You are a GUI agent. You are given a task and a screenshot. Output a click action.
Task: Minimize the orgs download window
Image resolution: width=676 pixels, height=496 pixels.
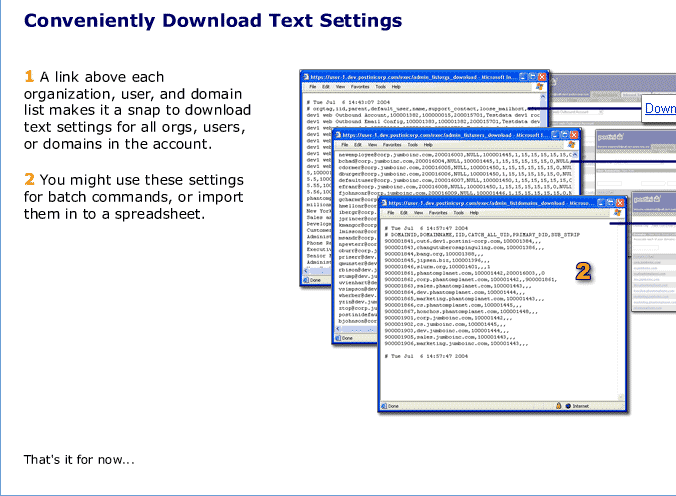click(523, 77)
